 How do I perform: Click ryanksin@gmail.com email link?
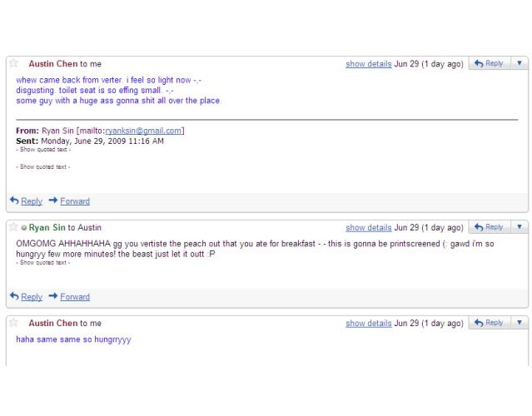[x=143, y=131]
